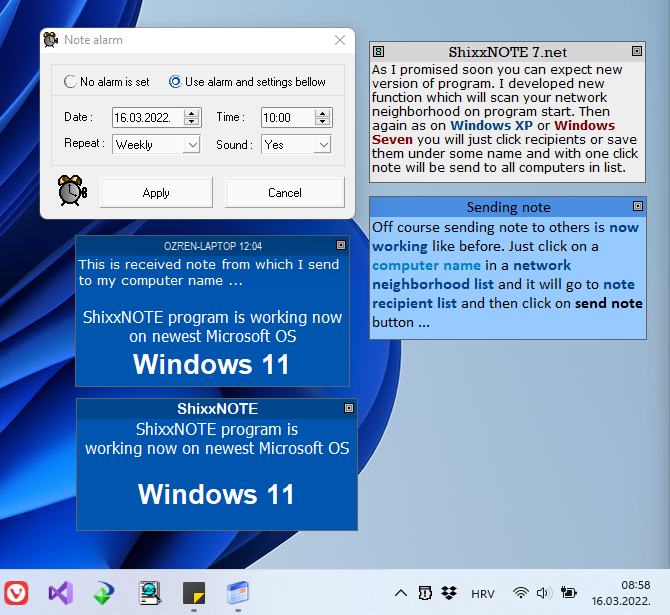Click the 'ShixxNOTE 7.net' note title
This screenshot has height=615, width=670.
[x=507, y=52]
